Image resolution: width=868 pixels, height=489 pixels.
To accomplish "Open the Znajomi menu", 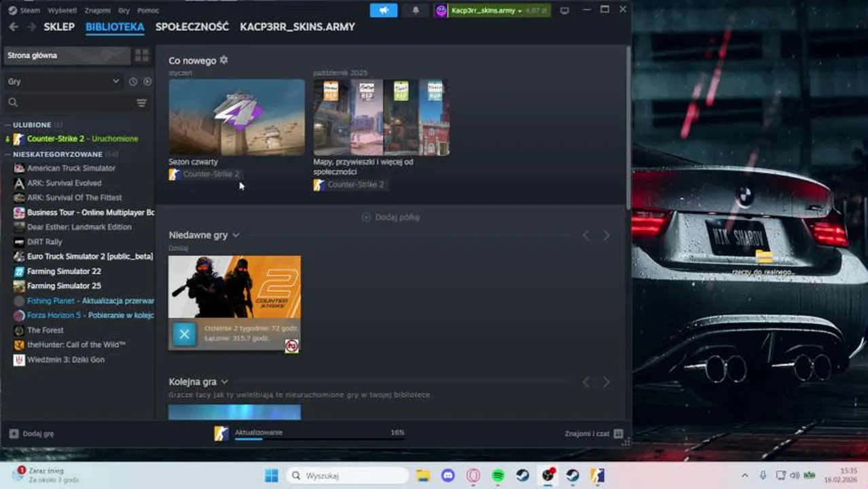I will tap(98, 10).
